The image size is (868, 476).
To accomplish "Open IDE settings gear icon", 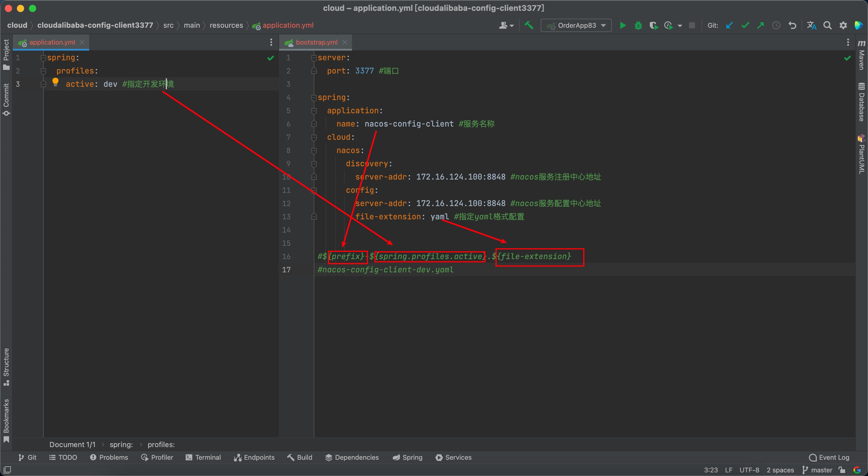I will pos(843,25).
